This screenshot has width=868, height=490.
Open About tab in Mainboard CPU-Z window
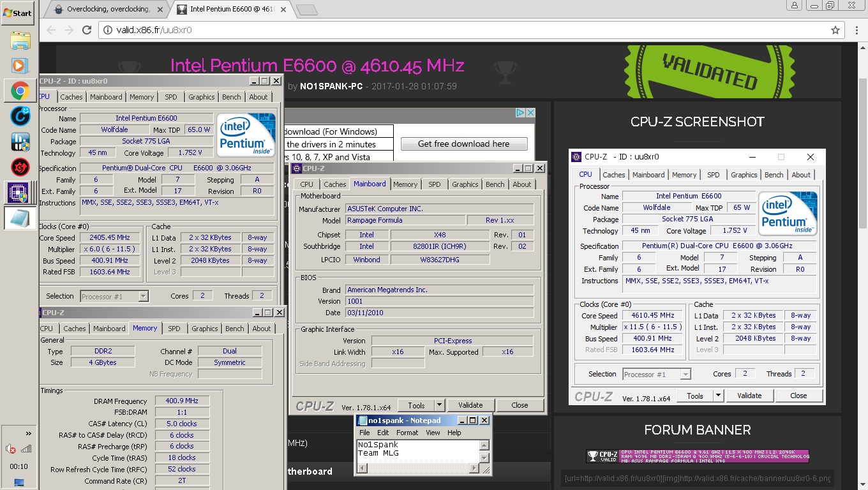(522, 184)
